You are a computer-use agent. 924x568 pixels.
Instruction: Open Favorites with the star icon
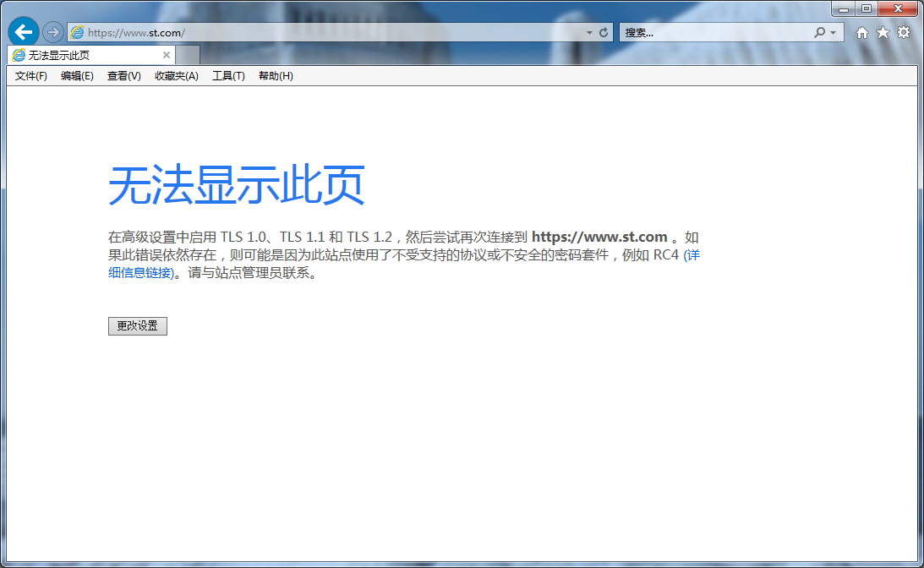(883, 33)
